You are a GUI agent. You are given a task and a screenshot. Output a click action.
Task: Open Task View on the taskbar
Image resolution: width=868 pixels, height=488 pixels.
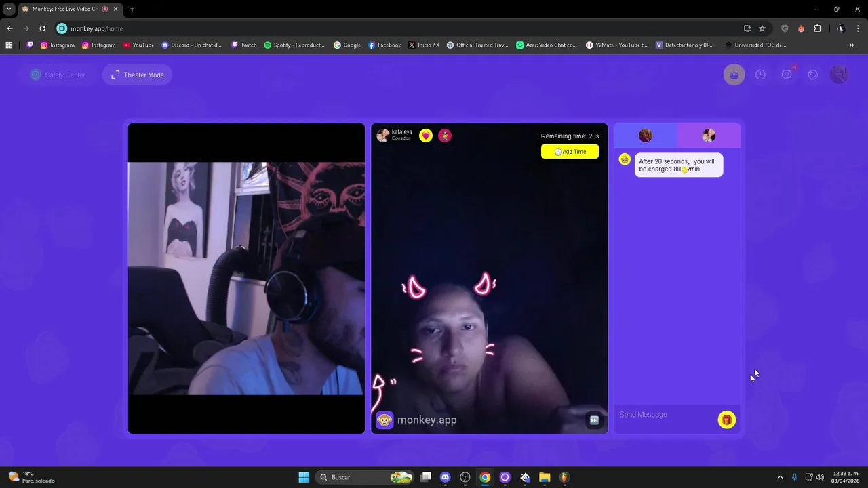coord(425,477)
